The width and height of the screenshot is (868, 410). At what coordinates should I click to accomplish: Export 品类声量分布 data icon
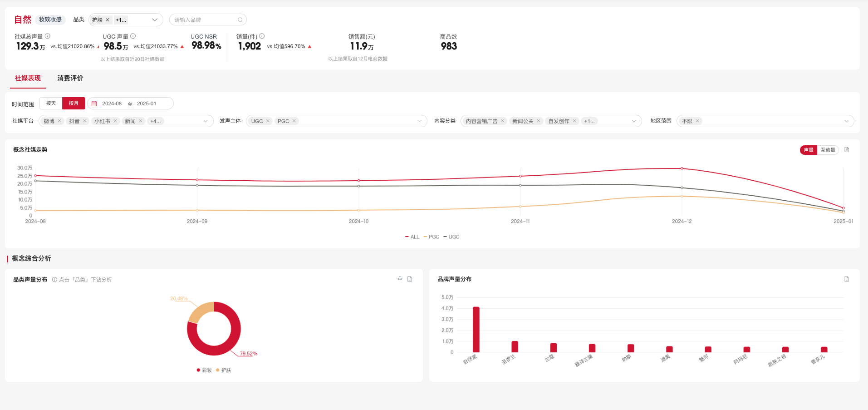click(x=410, y=279)
